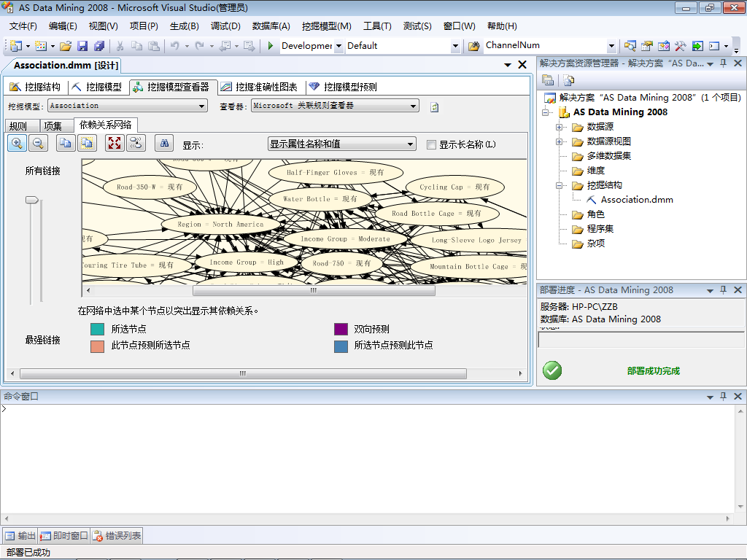Viewport: 747px width, 560px height.
Task: Enable the 显示长名称 checkbox
Action: click(x=431, y=144)
